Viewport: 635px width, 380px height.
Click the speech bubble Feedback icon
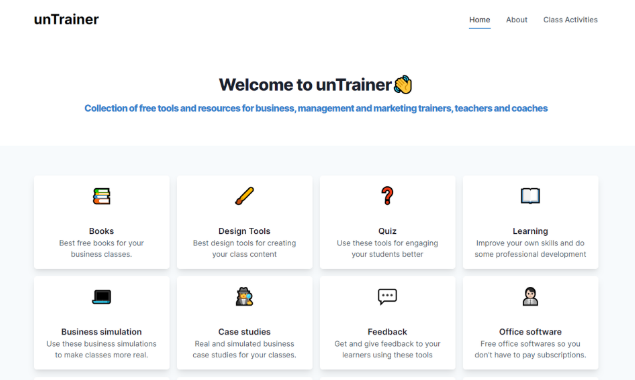pos(387,297)
